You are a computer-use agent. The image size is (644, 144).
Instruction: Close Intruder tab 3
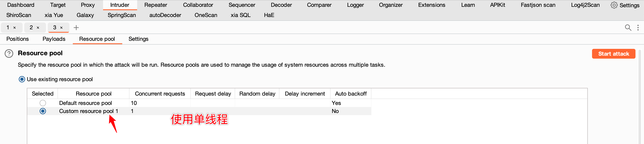coord(62,28)
